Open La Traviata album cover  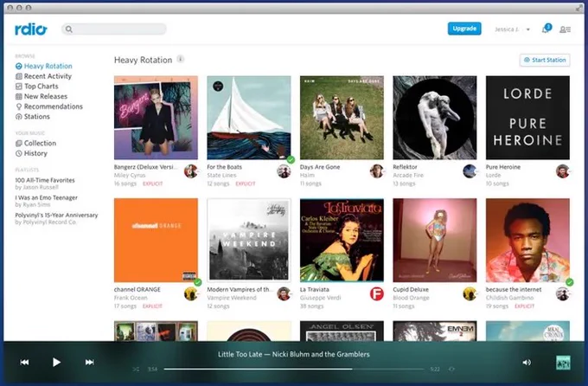coord(342,241)
